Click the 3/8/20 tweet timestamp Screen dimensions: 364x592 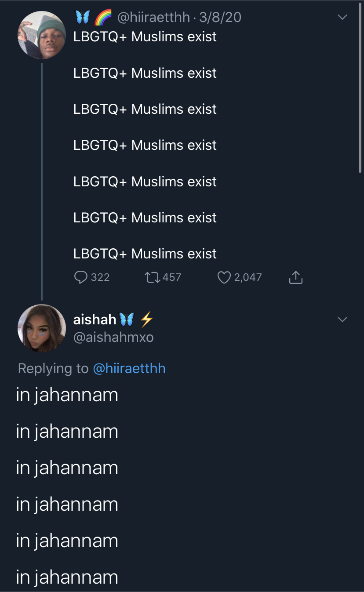click(x=220, y=17)
